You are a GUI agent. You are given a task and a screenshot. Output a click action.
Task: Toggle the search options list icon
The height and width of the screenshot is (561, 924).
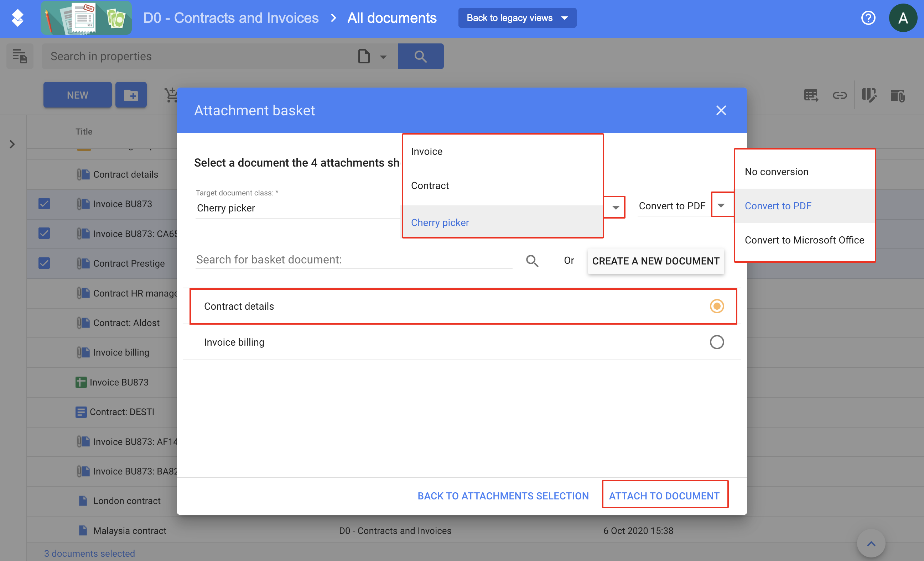tap(20, 56)
